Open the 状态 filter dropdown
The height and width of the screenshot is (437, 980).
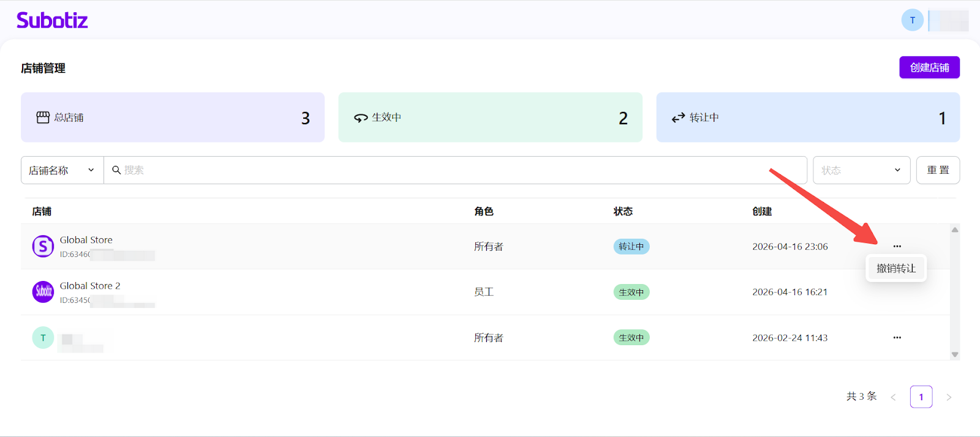pyautogui.click(x=861, y=170)
